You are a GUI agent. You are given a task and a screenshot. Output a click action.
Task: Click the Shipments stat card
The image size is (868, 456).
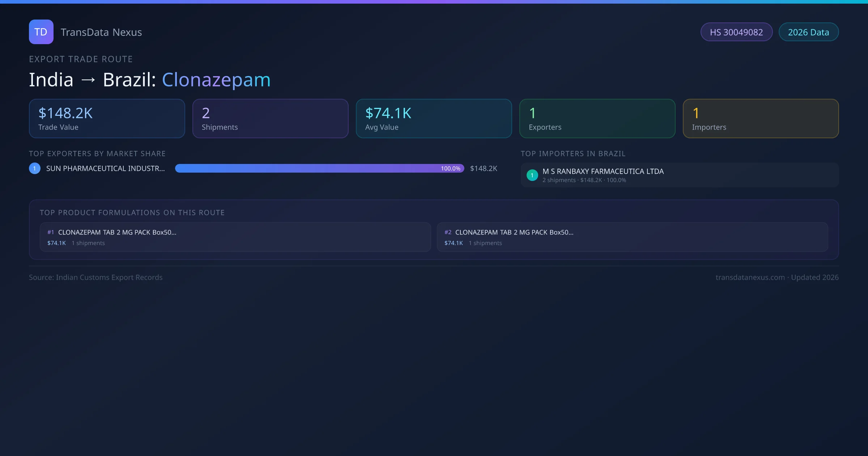click(x=270, y=118)
